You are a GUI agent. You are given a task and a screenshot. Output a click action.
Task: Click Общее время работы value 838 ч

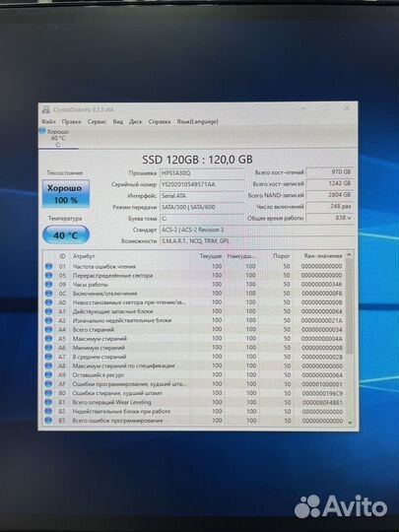[x=330, y=218]
